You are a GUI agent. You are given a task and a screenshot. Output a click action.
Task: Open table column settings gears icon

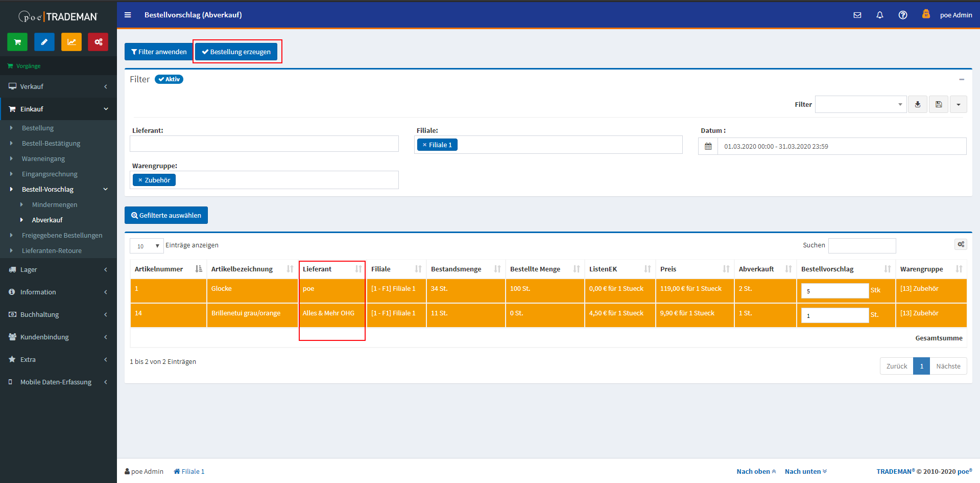click(x=961, y=244)
